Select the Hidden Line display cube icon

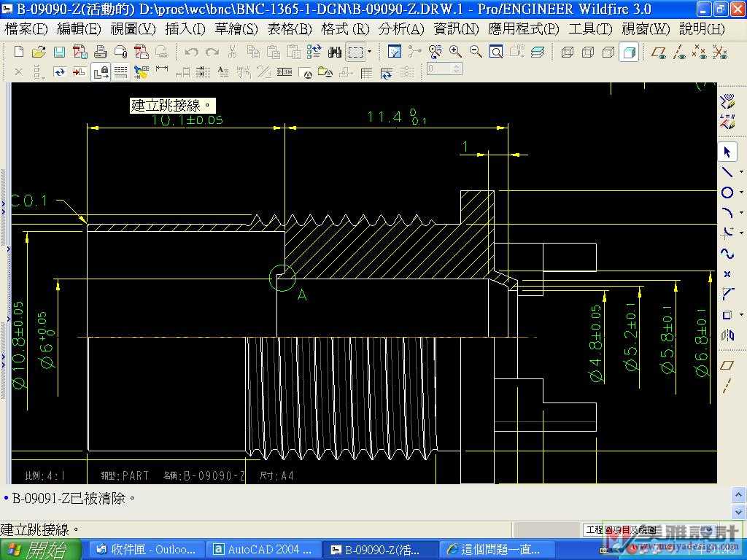point(588,52)
